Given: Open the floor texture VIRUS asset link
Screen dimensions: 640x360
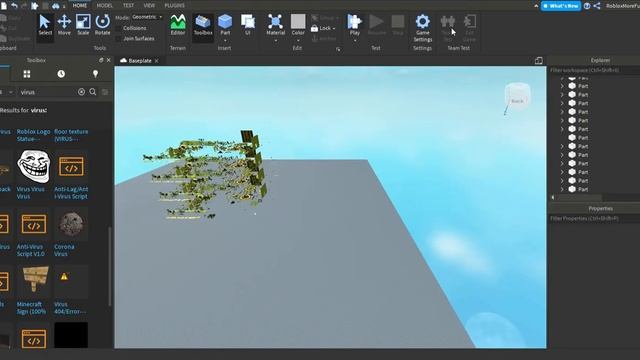Looking at the screenshot, I should coord(71,135).
